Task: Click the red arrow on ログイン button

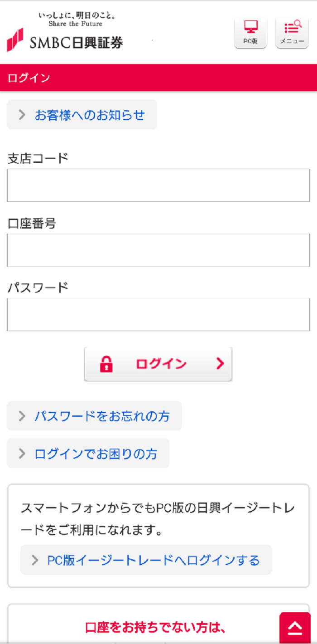Action: [x=220, y=364]
